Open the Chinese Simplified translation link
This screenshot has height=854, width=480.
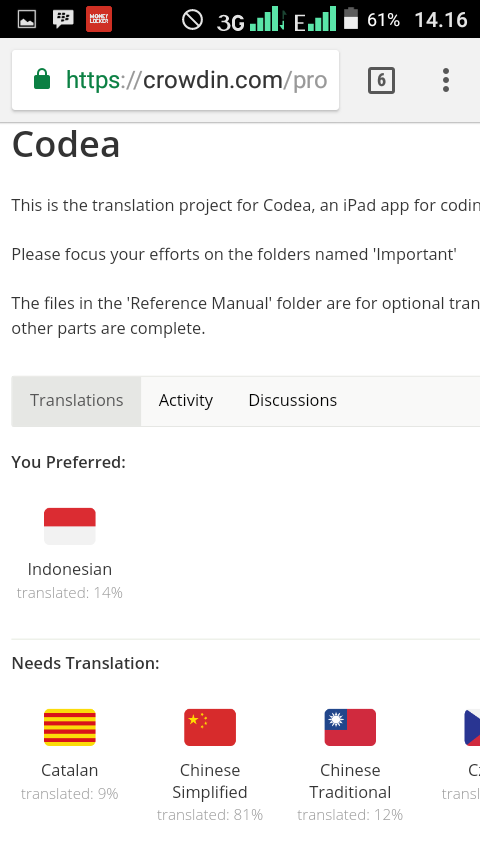pyautogui.click(x=210, y=781)
